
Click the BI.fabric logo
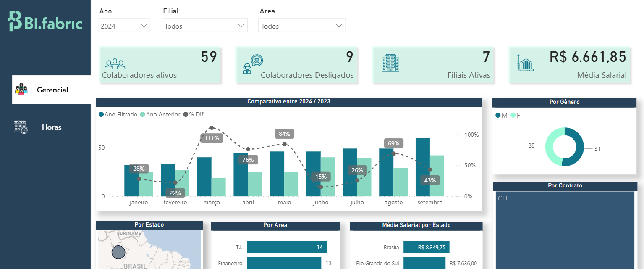tap(45, 21)
